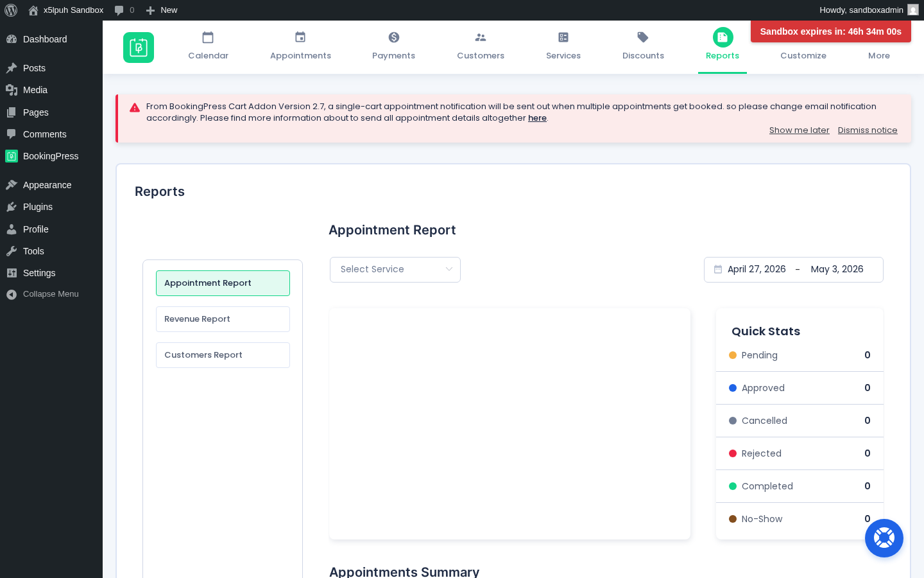
Task: Click the Discounts tag icon
Action: pyautogui.click(x=643, y=37)
